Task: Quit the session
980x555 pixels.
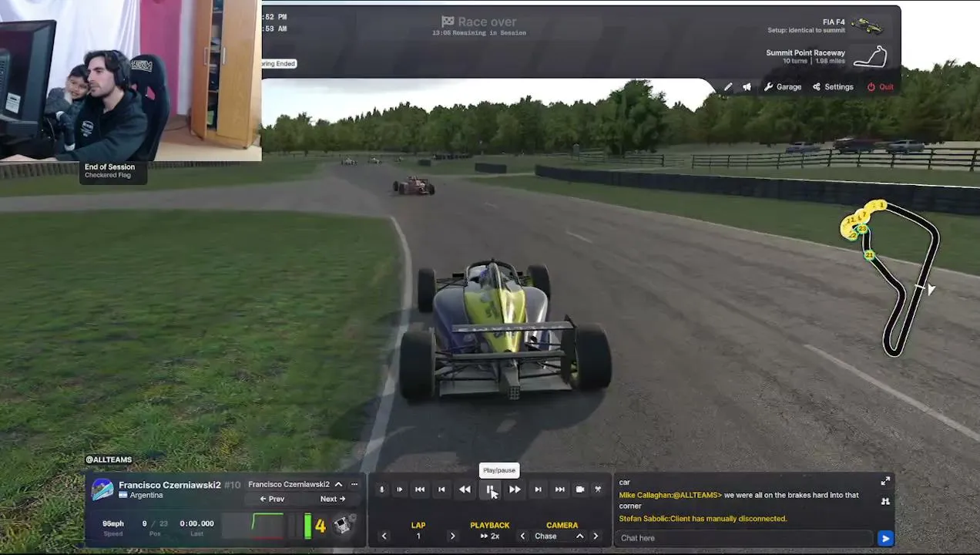Action: click(x=881, y=87)
